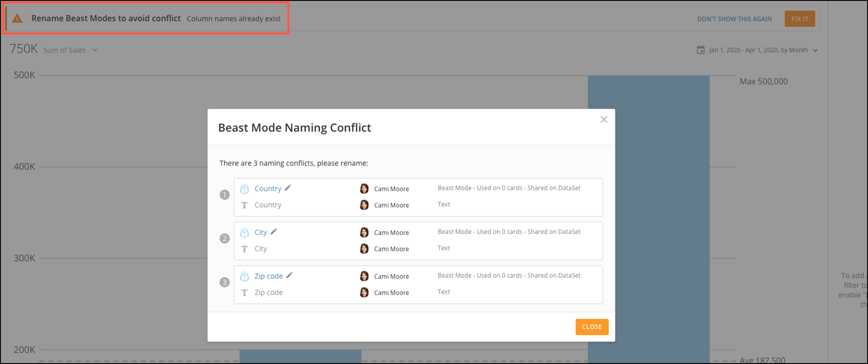Click the rename pencil for Zip code
The height and width of the screenshot is (364, 868).
click(x=289, y=276)
